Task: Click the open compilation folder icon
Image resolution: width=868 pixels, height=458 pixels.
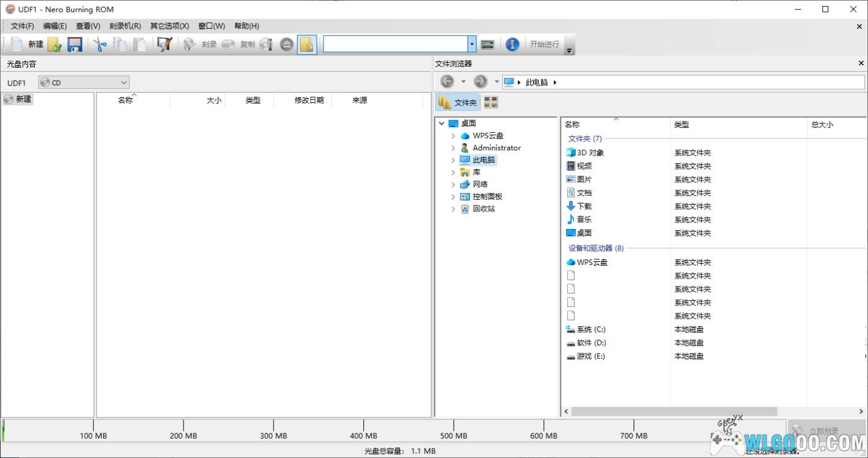Action: click(x=55, y=44)
